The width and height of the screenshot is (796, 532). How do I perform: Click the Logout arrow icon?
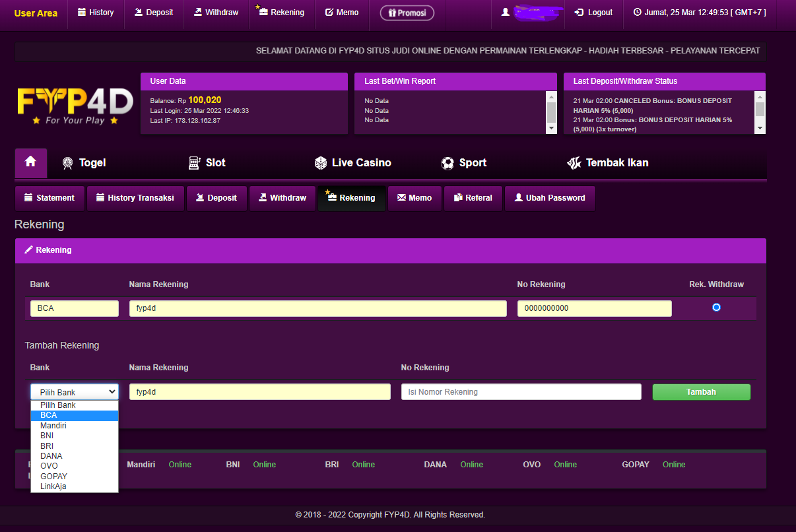579,13
